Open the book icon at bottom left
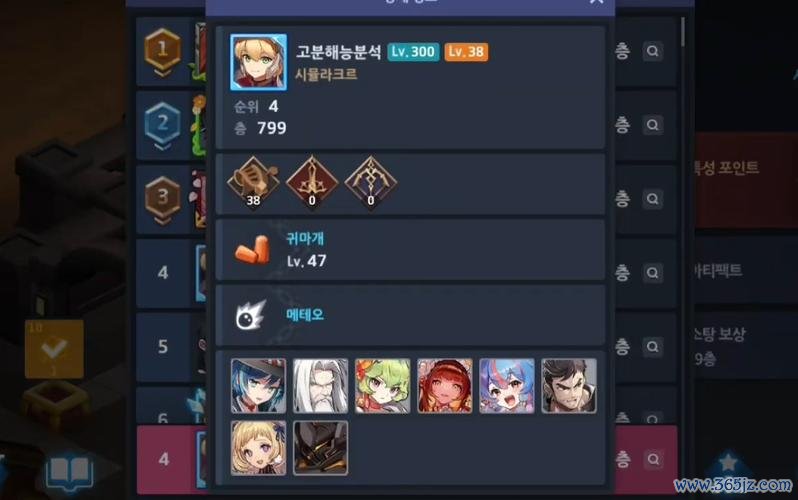The height and width of the screenshot is (500, 798). 70,473
